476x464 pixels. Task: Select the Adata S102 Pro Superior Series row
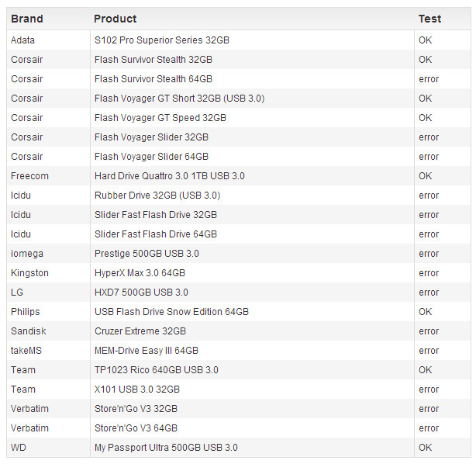point(239,40)
